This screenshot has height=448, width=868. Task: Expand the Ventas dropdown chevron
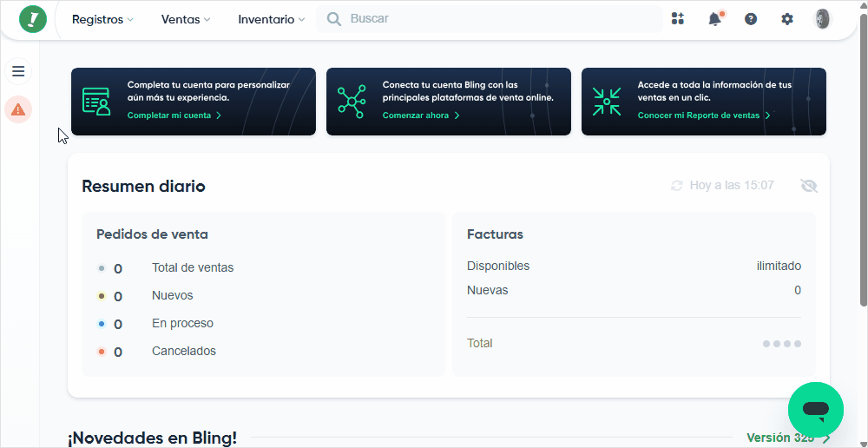207,20
